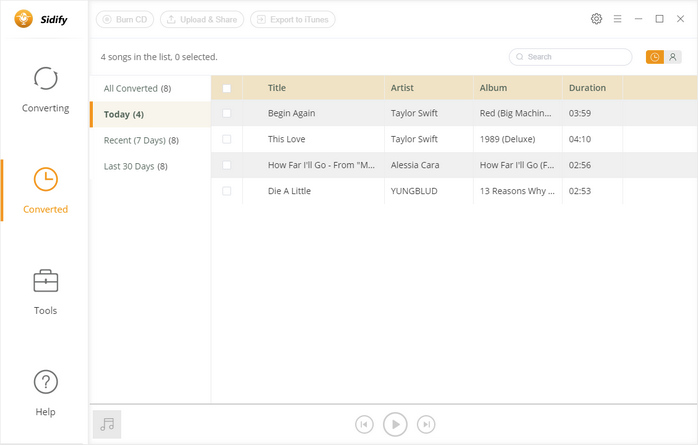Check the box for Die A Little
Screen dimensions: 698x445
tap(227, 191)
